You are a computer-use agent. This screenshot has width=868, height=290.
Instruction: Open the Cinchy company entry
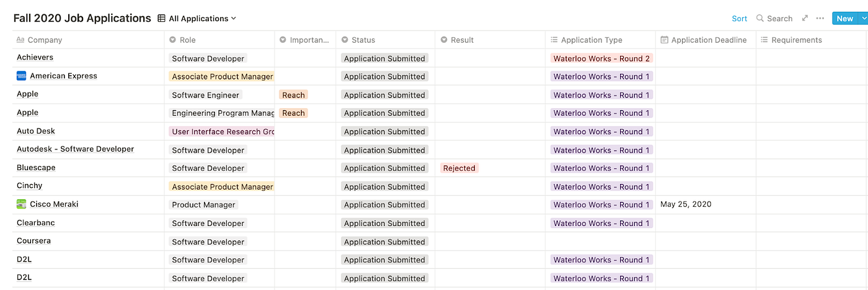pyautogui.click(x=30, y=186)
